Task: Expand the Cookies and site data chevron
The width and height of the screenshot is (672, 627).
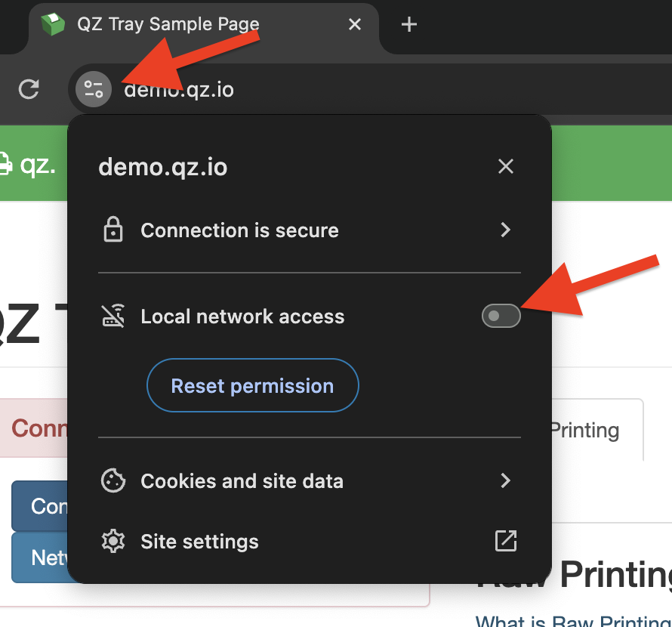Action: [505, 480]
